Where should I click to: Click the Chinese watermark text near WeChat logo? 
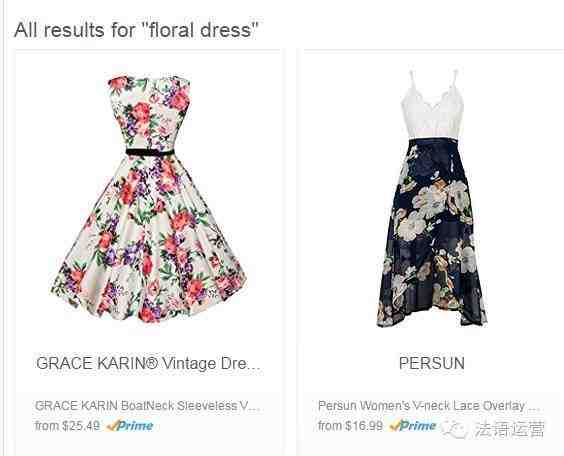tap(509, 429)
